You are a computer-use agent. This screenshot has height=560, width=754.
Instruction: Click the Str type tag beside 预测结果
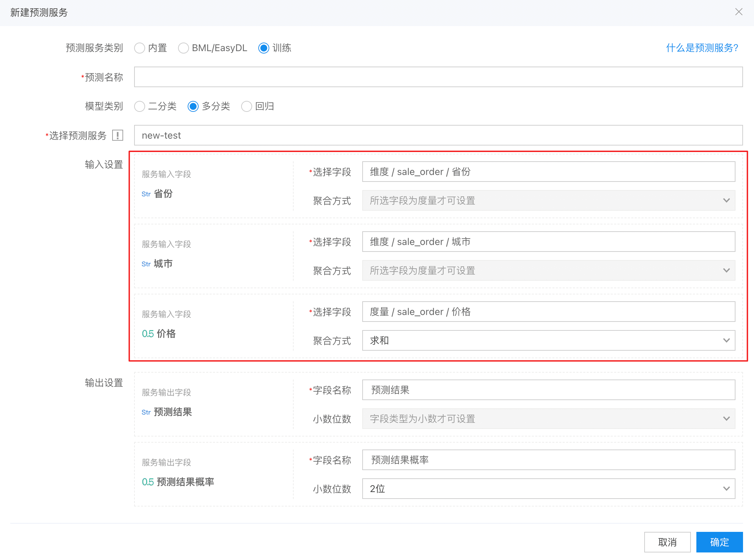point(146,412)
